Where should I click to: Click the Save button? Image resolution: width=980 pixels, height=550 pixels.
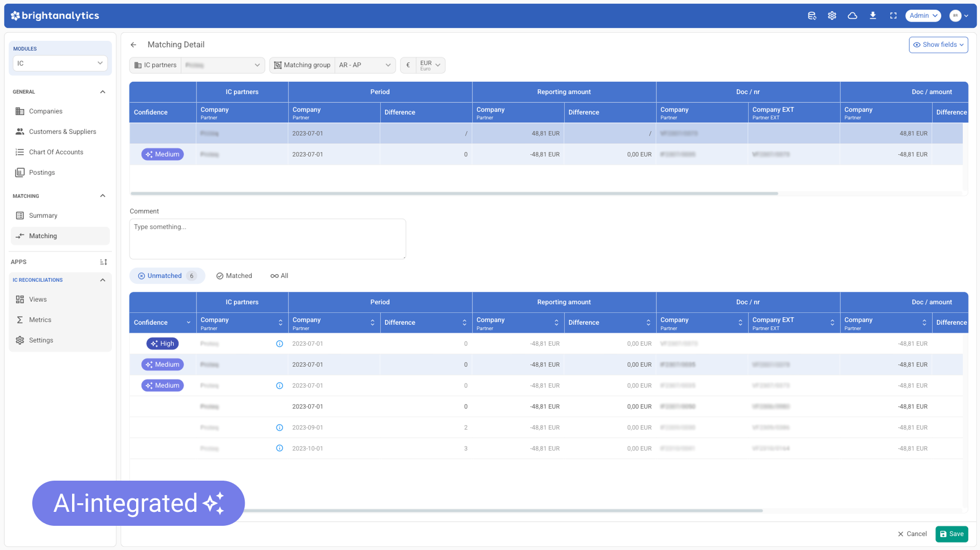[951, 534]
